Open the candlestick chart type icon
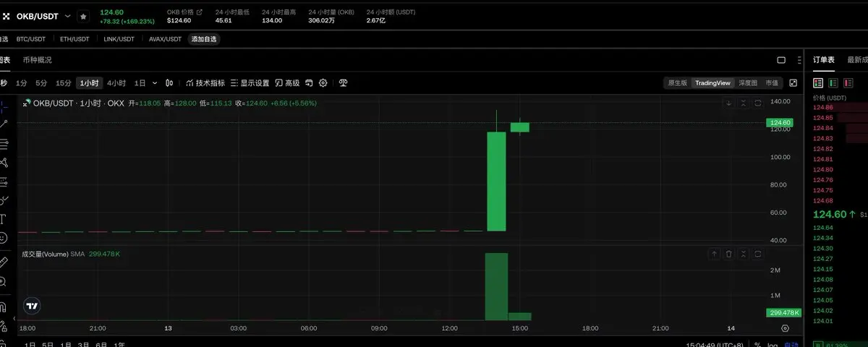Image resolution: width=868 pixels, height=347 pixels. point(169,83)
